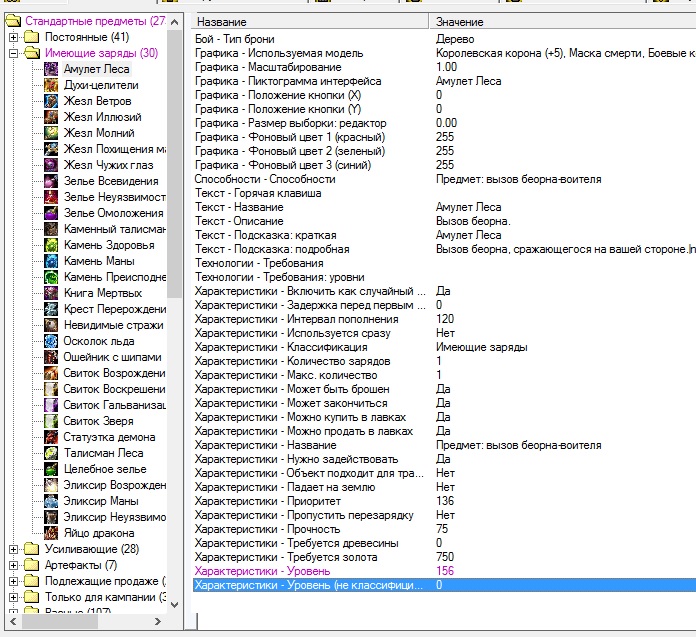Sort by the Значение column header
The height and width of the screenshot is (637, 696).
pyautogui.click(x=563, y=22)
